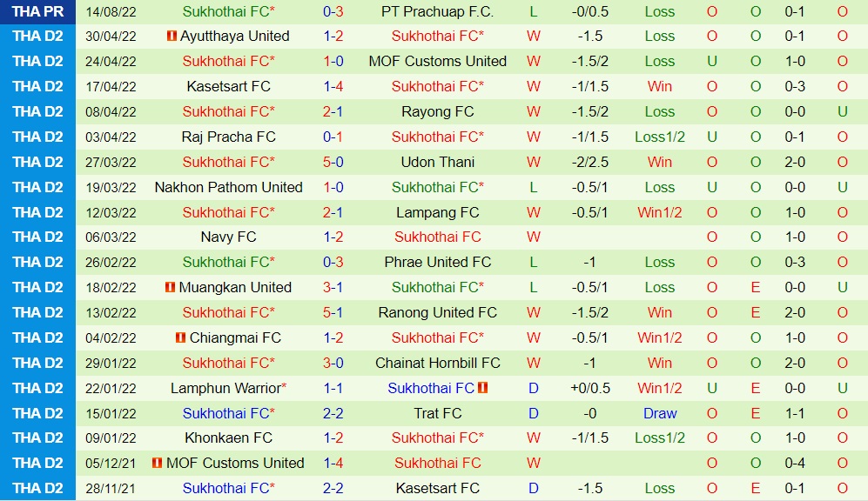Select Nakhon Pathom United team name
This screenshot has height=501, width=868.
(228, 187)
